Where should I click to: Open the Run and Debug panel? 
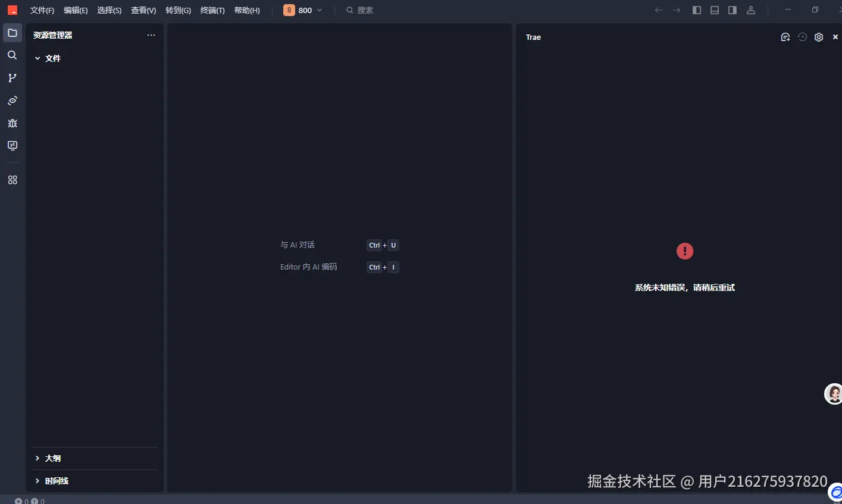click(x=12, y=123)
